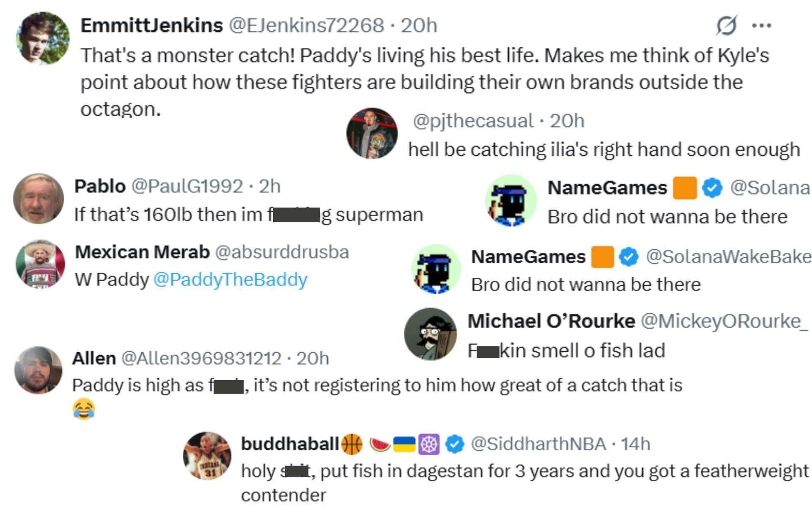Viewport: 812px width, 508px height.
Task: Open the @pjthecasual handle link
Action: coord(473,121)
